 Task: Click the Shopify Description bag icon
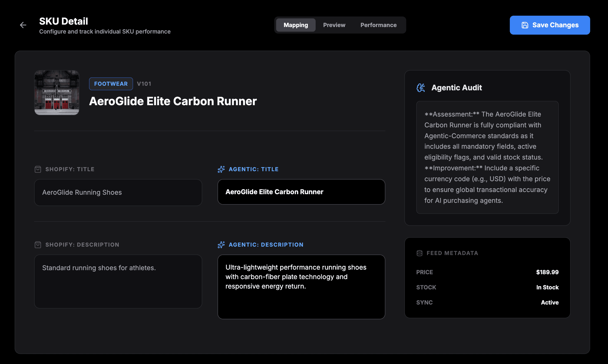[38, 245]
